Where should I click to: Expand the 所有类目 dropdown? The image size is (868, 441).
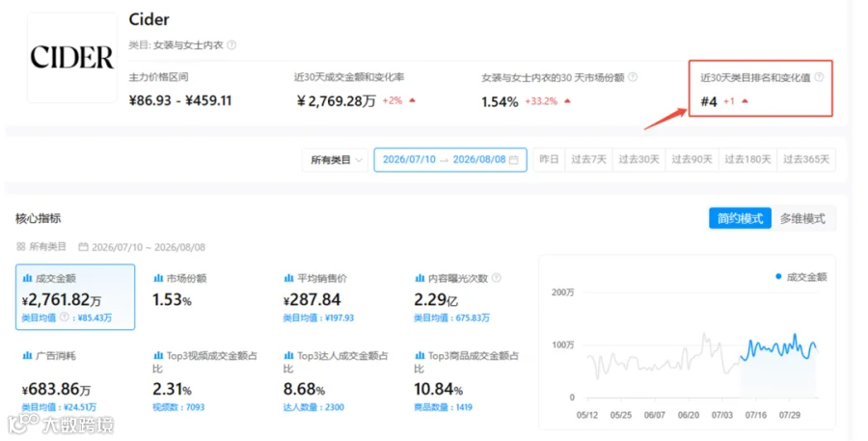tap(335, 159)
